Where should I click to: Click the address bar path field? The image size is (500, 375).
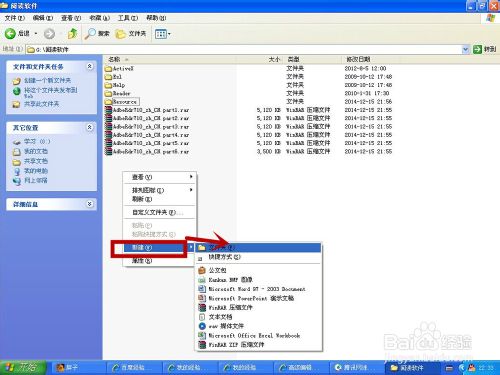(x=244, y=49)
